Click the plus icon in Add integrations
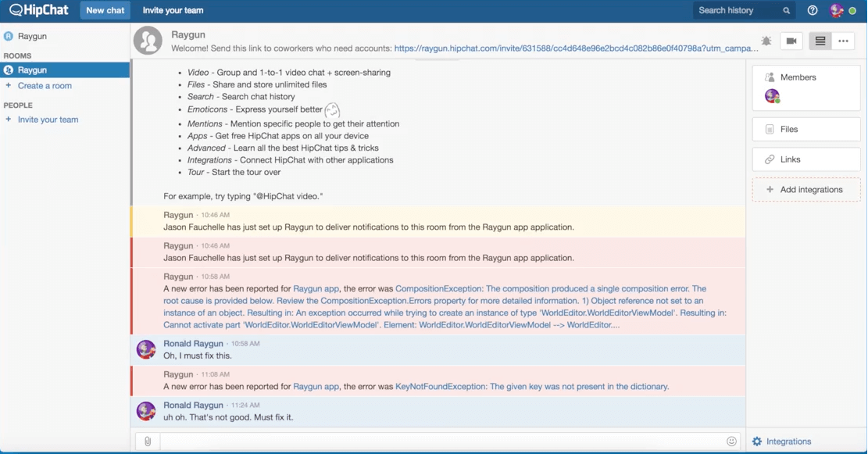The width and height of the screenshot is (868, 454). click(770, 189)
